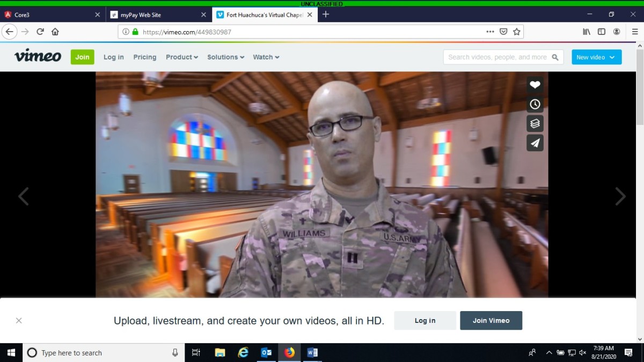Share the video via the paper plane icon
The image size is (644, 362).
535,143
